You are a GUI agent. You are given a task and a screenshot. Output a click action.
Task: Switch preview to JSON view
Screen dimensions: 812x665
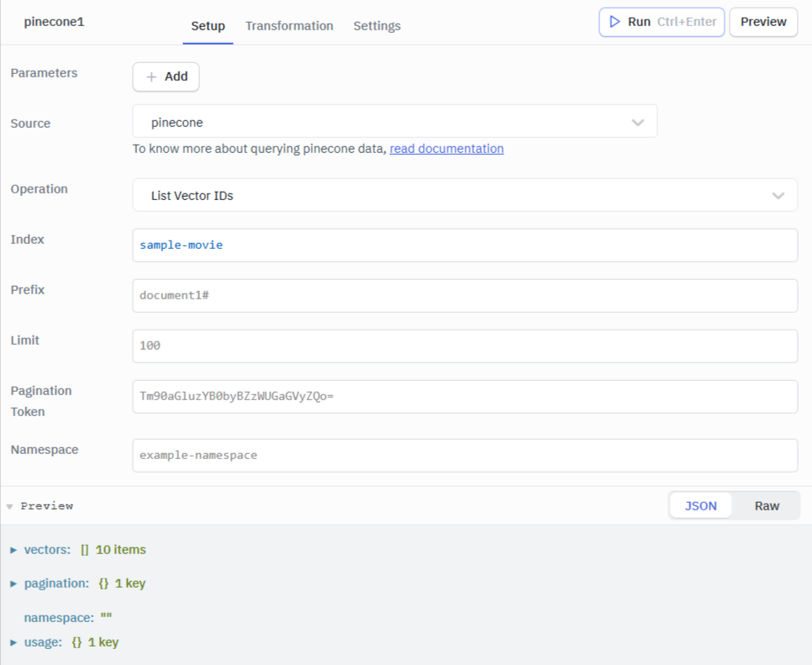click(x=701, y=506)
